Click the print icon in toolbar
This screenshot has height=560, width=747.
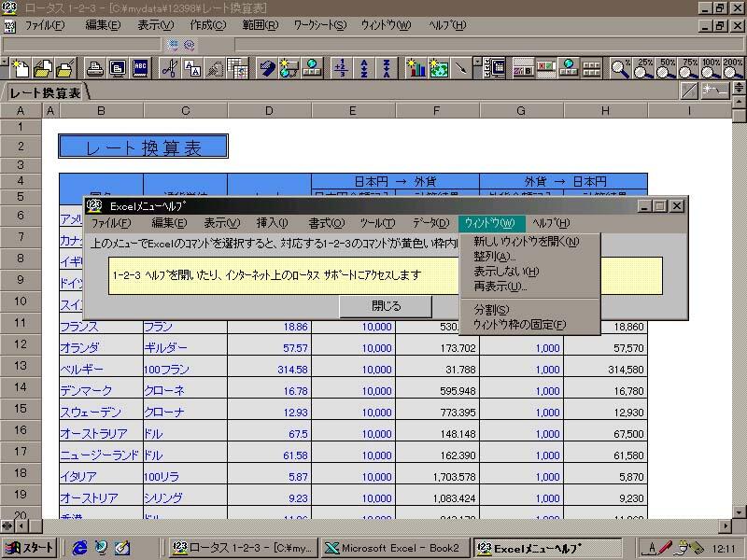[x=95, y=68]
